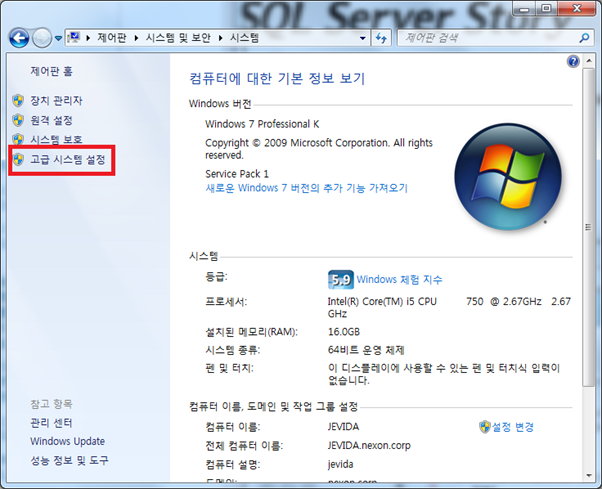Click the magnifier search icon
This screenshot has width=602, height=489.
tap(584, 38)
